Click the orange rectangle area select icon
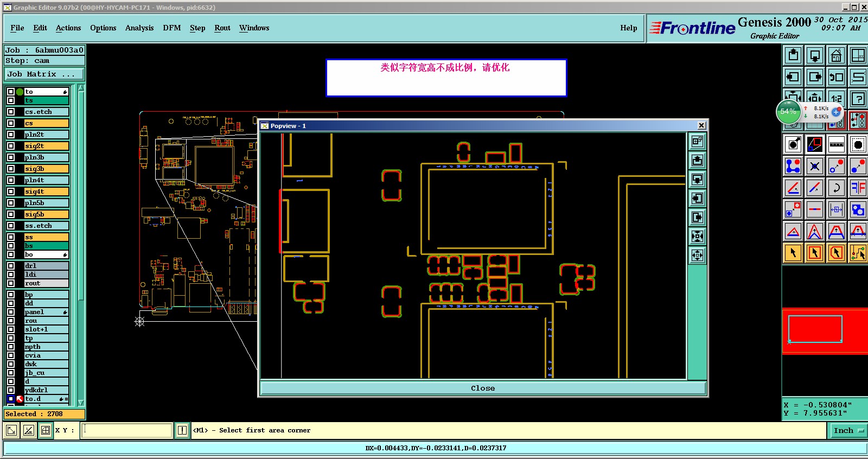The height and width of the screenshot is (459, 868). [815, 253]
